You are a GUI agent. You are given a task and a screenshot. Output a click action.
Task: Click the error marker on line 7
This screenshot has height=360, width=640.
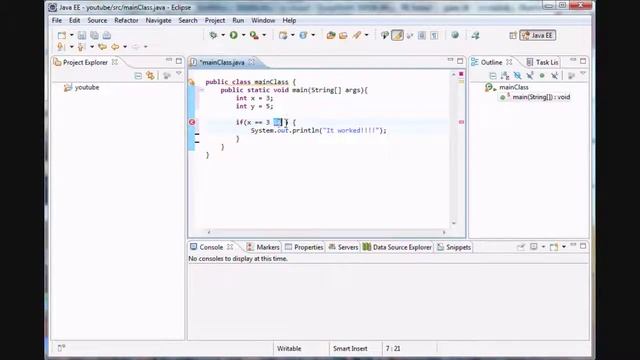[x=192, y=122]
